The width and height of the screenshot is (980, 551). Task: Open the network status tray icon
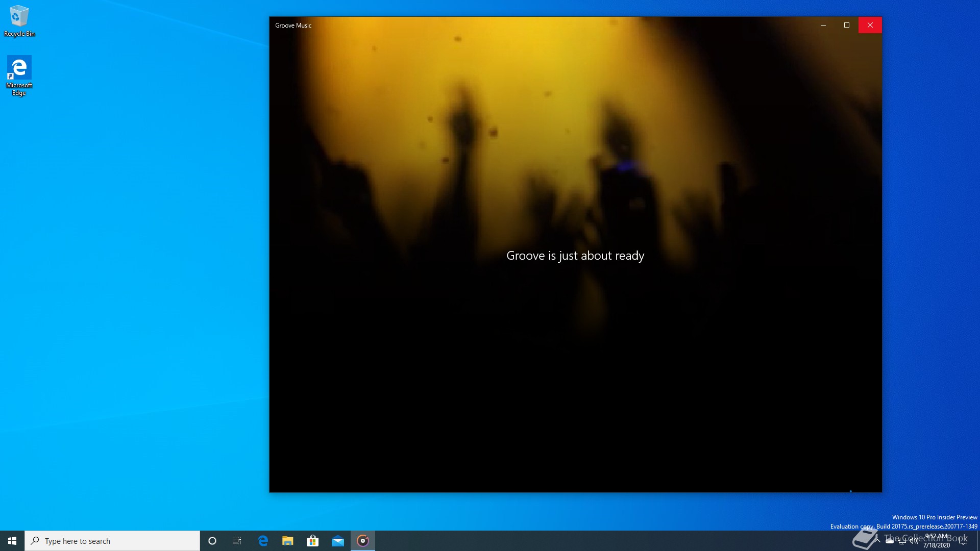[902, 541]
